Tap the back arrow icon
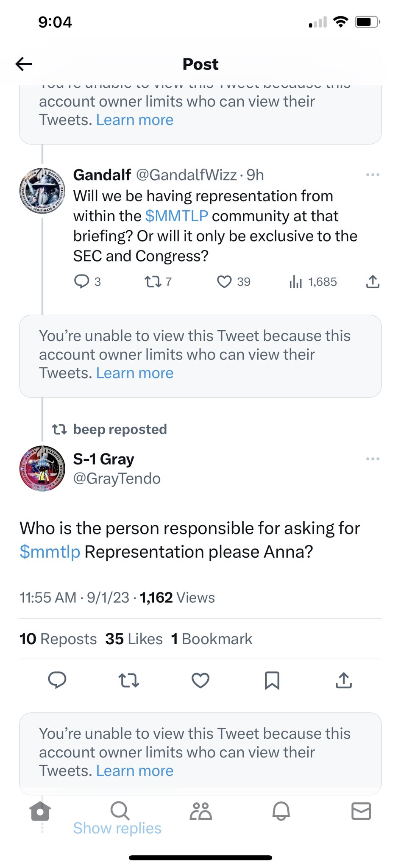Screen dimensions: 401x868 24,64
